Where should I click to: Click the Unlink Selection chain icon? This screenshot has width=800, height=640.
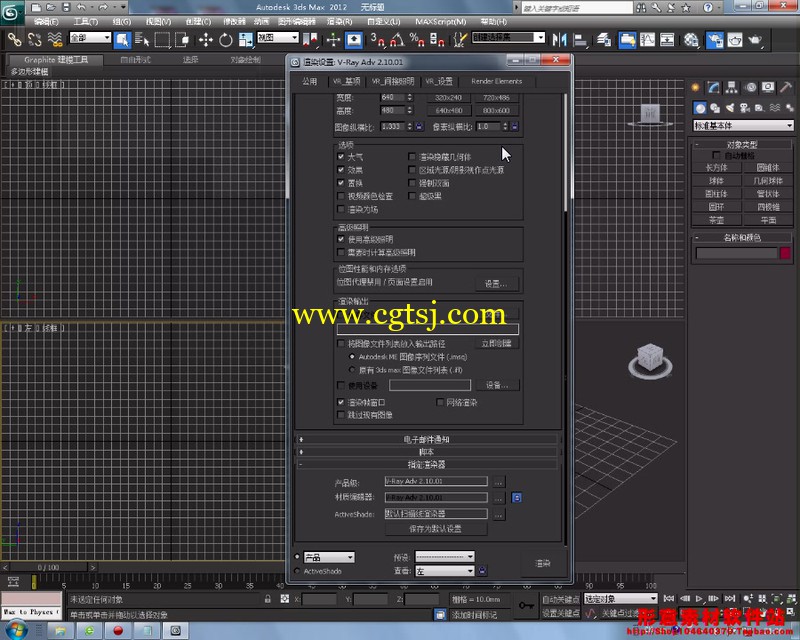tap(34, 39)
